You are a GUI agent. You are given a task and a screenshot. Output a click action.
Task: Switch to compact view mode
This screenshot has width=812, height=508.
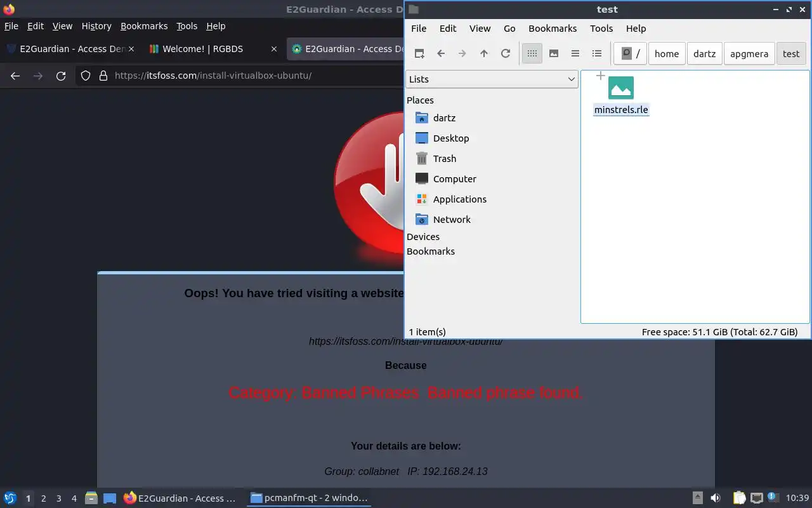pos(575,54)
